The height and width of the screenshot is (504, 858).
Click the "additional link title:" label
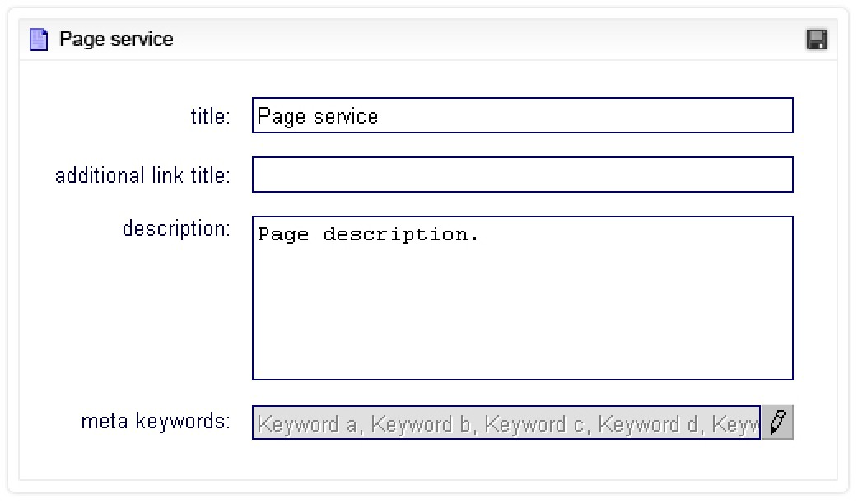(x=142, y=175)
